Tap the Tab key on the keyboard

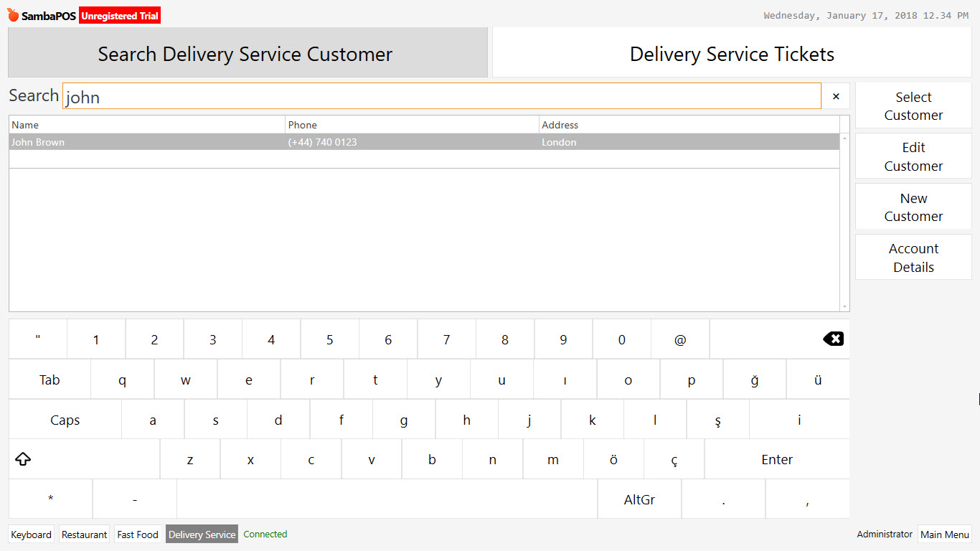(49, 379)
